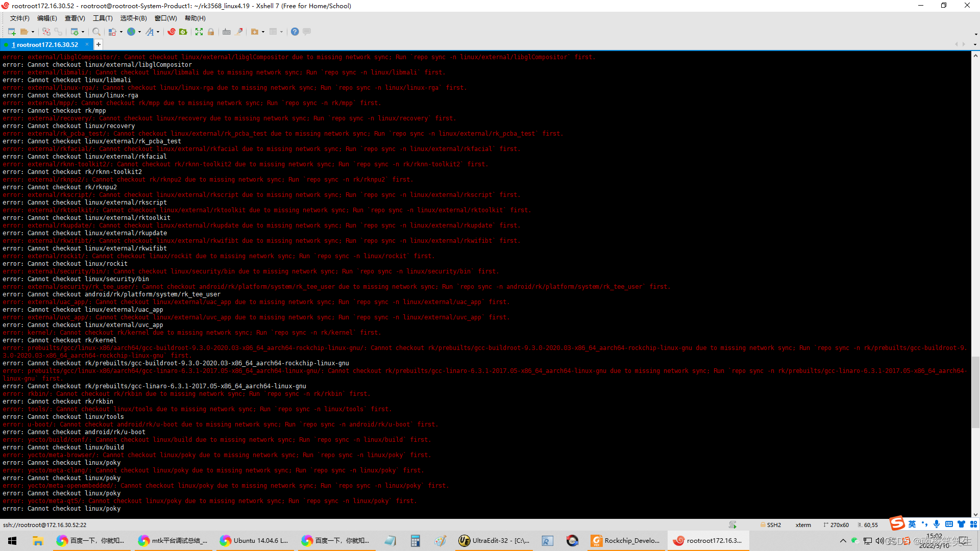Open the virtual keyboard icon

coord(227,32)
